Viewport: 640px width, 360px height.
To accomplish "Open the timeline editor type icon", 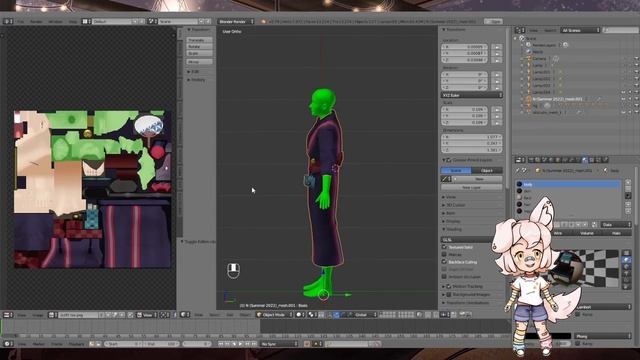I will click(8, 344).
